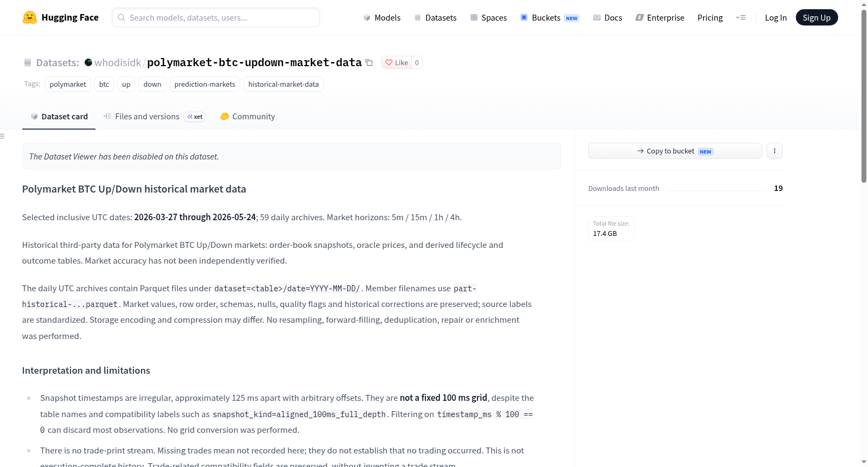Click the Total file size 17.4 GB box
868x467 pixels.
pos(611,228)
